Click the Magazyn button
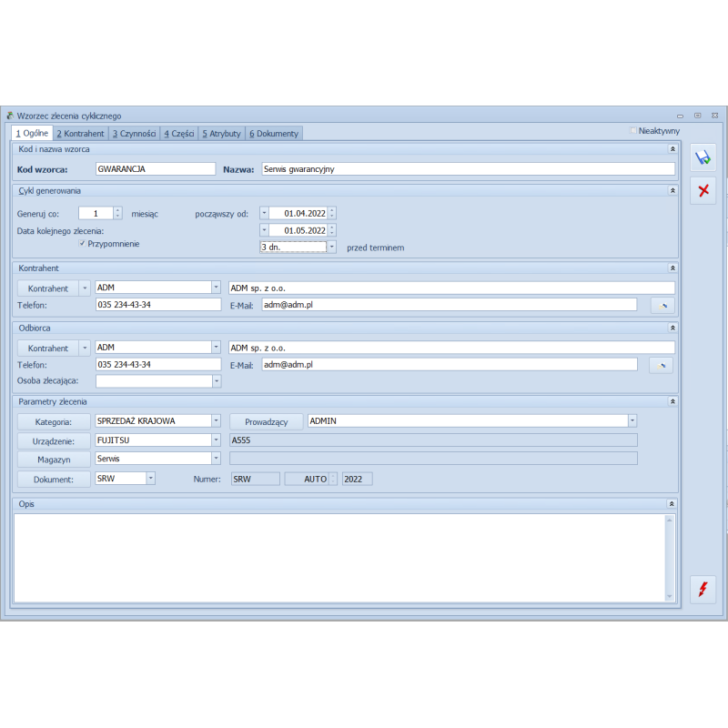The width and height of the screenshot is (728, 728). (54, 460)
